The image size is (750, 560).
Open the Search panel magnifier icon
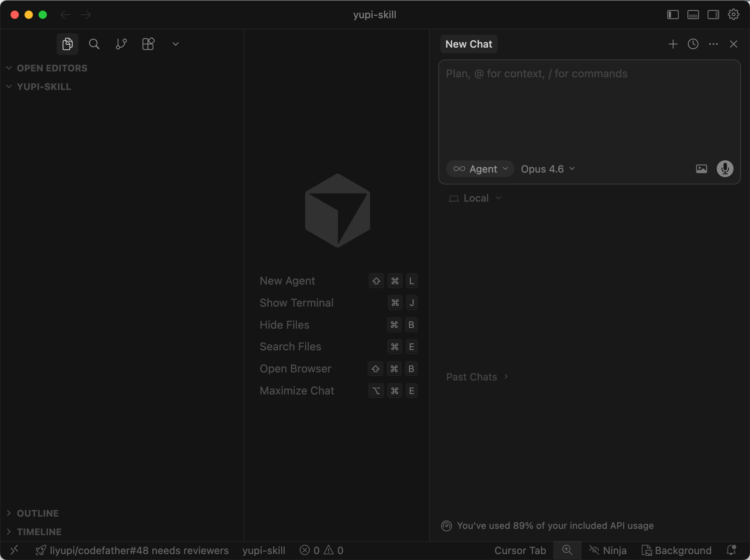click(x=94, y=44)
